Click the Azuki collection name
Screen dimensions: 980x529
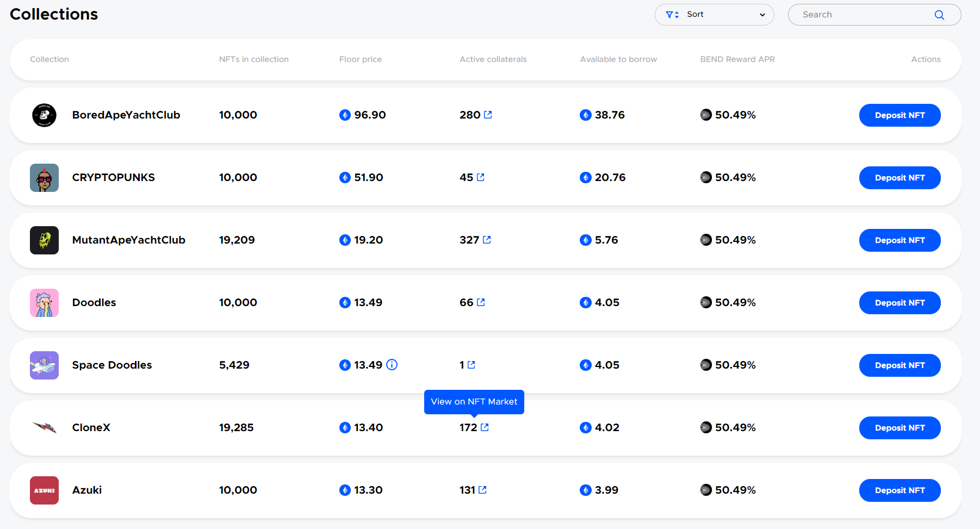87,490
